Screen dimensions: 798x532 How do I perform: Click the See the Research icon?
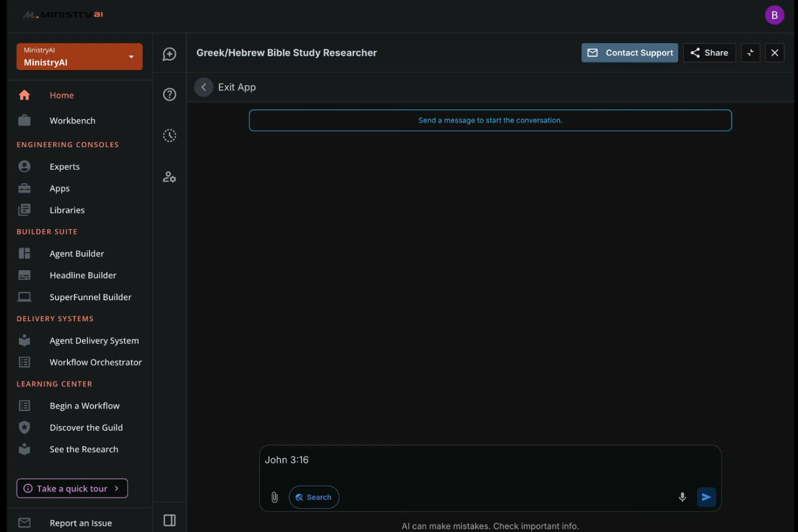(24, 449)
